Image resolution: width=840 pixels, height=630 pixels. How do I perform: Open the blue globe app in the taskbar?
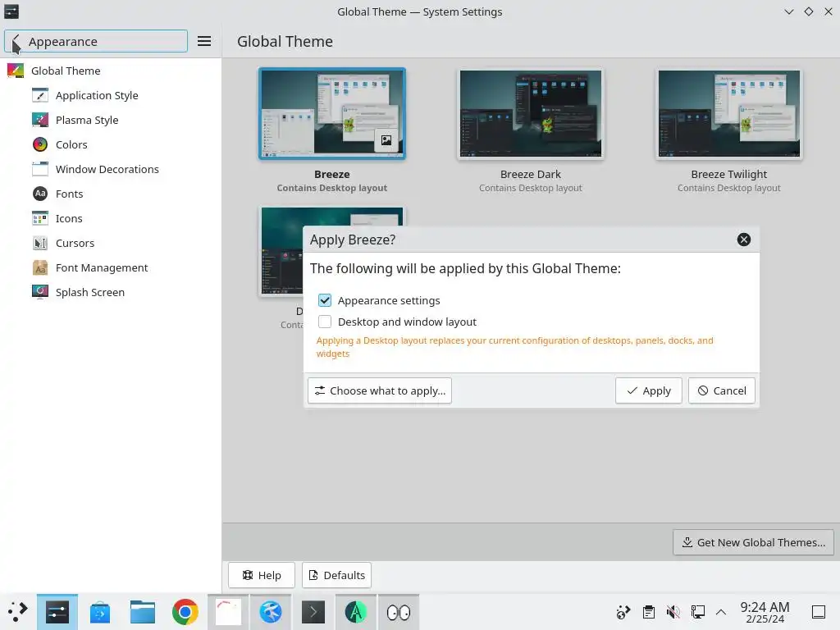click(x=271, y=612)
